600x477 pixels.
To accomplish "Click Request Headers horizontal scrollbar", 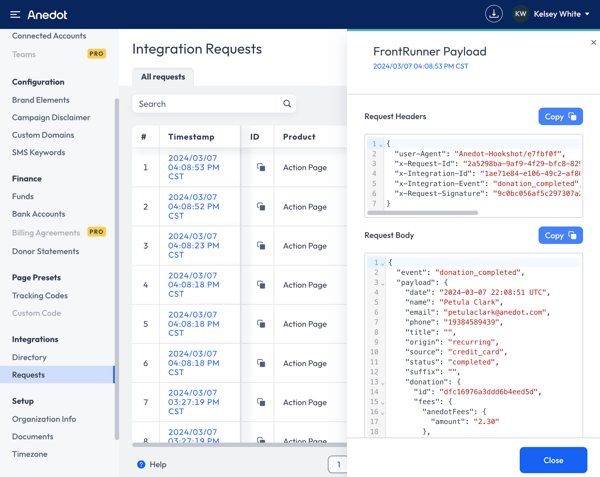I will pyautogui.click(x=422, y=213).
